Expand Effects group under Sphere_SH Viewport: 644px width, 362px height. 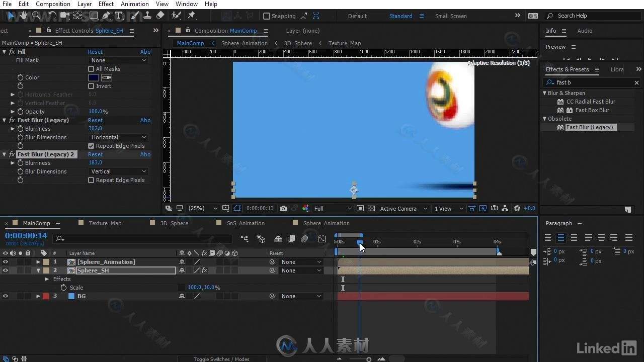[x=47, y=279]
